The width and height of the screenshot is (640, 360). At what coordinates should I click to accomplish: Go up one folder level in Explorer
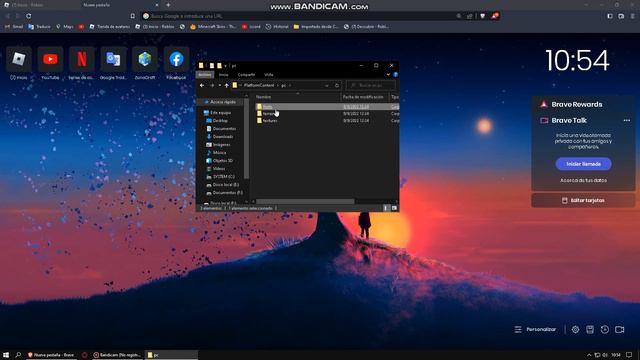[x=227, y=86]
